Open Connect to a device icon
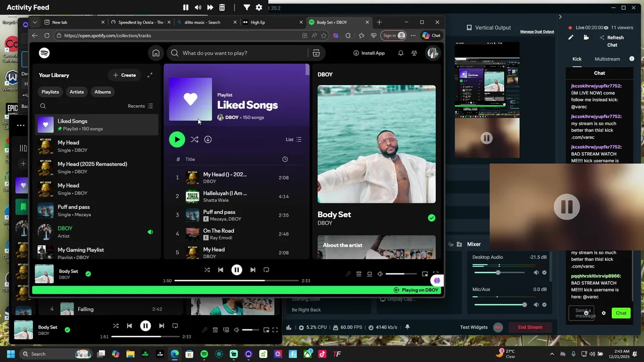Viewport: 644px width, 362px height. [369, 274]
